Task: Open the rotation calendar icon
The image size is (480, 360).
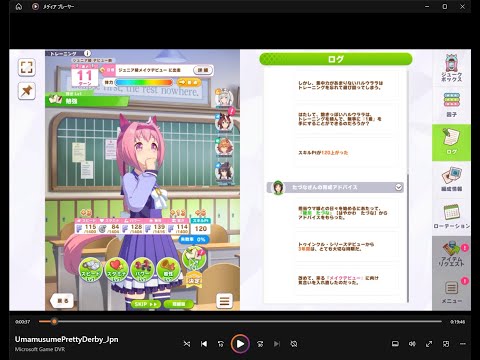Action: pos(451,216)
